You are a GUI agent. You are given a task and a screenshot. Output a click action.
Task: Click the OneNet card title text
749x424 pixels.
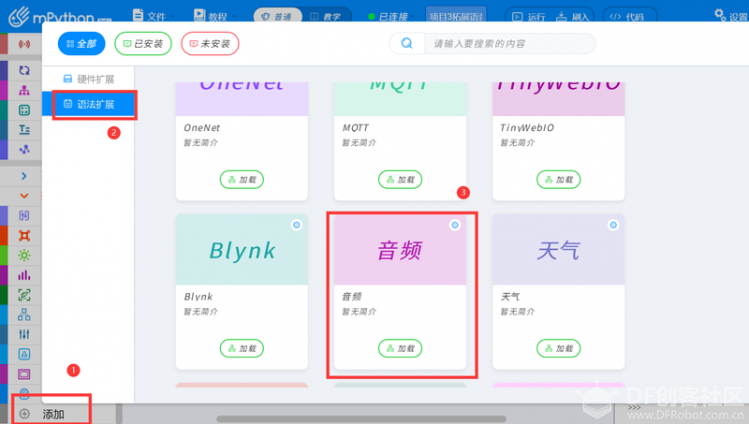click(202, 128)
